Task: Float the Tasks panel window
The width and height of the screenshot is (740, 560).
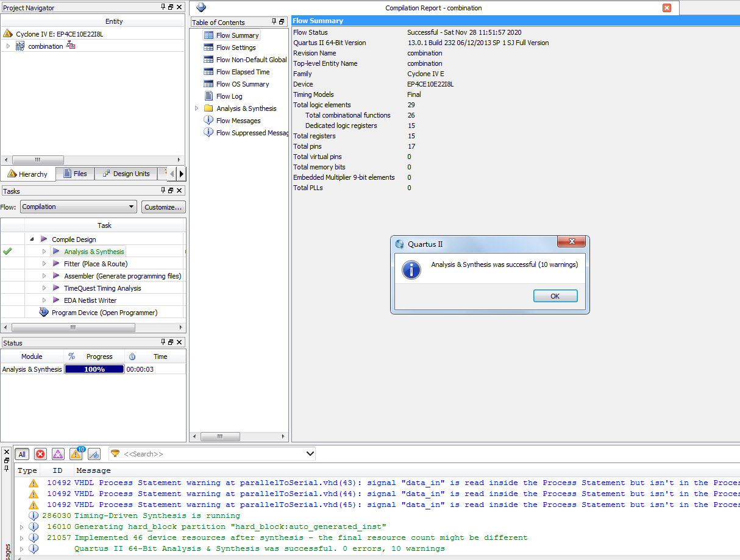Action: pos(171,191)
